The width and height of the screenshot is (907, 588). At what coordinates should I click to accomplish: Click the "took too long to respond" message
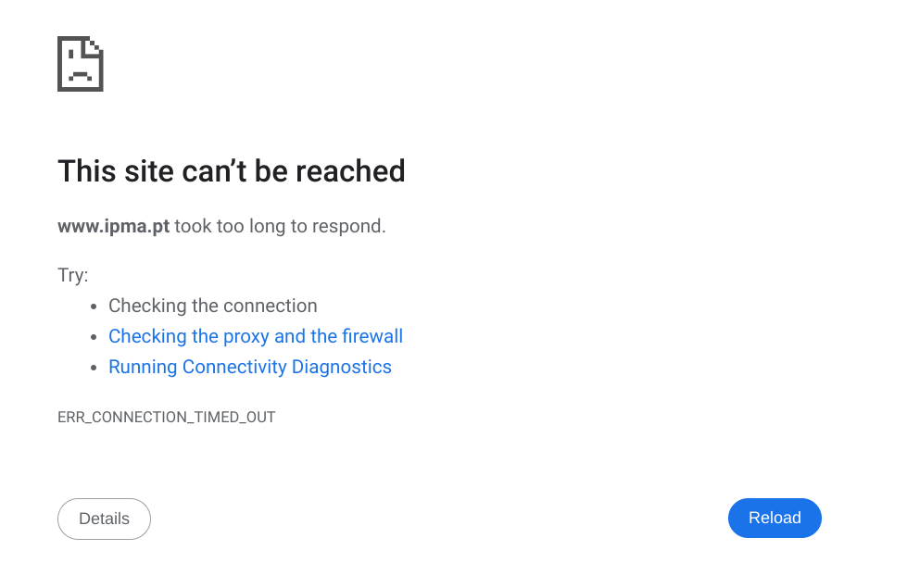pos(280,226)
